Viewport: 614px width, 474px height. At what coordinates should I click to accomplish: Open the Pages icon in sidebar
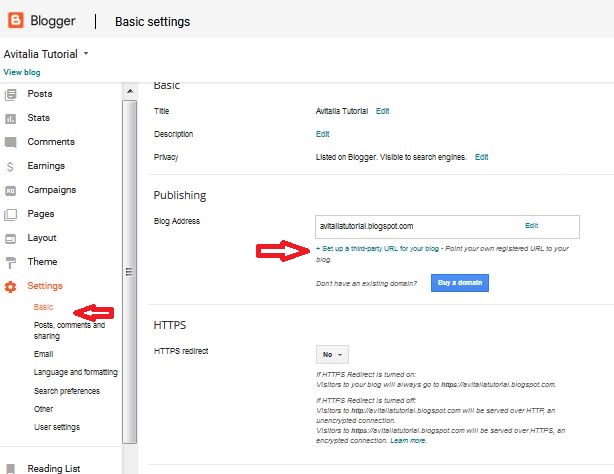11,215
